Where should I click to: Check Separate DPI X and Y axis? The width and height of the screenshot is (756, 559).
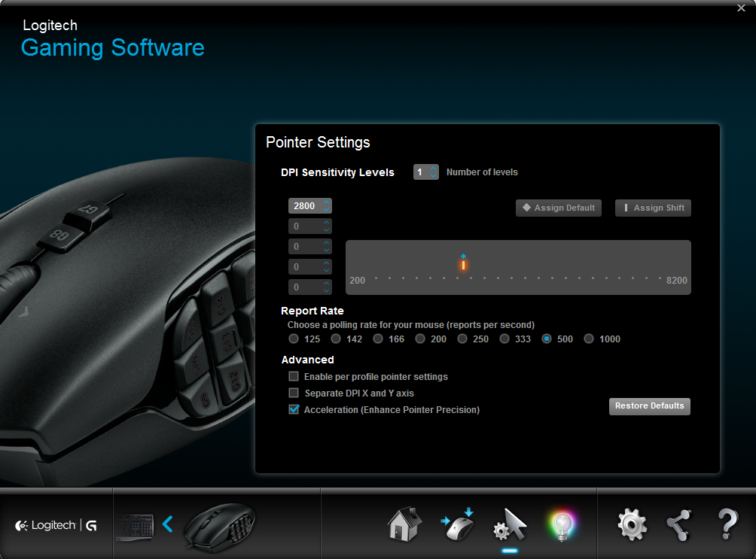294,393
